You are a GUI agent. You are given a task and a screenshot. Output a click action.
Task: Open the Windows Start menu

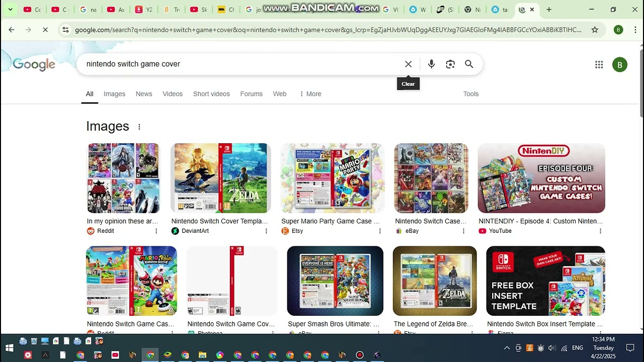point(9,348)
